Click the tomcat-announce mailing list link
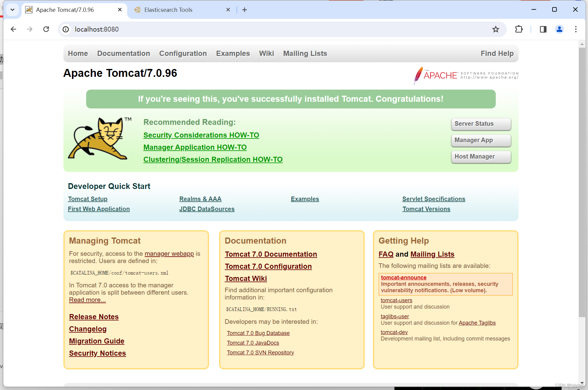Viewport: 588px width, 390px height. point(404,278)
